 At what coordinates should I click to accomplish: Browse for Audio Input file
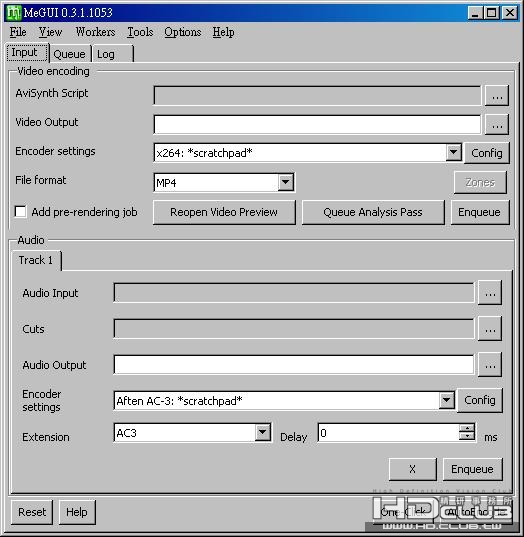pos(490,293)
